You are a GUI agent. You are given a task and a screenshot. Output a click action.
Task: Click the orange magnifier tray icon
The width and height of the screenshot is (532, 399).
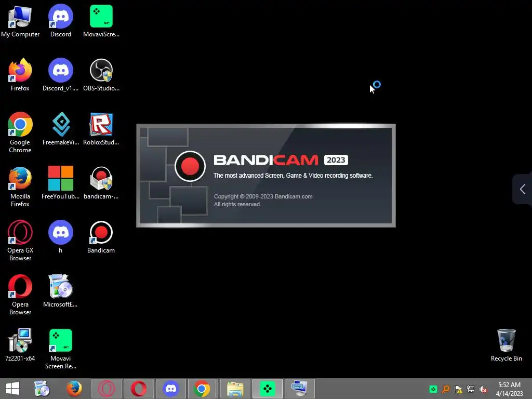click(x=446, y=389)
